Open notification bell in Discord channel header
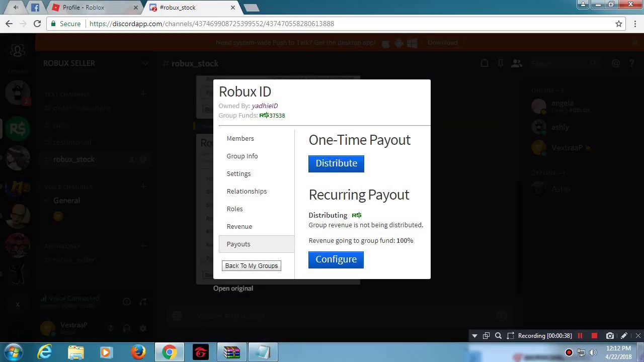The image size is (644, 362). (485, 63)
